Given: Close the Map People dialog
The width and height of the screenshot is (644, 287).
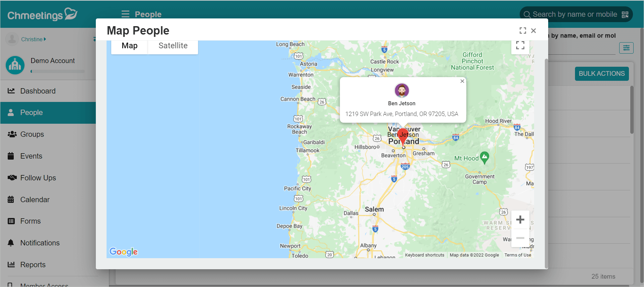Looking at the screenshot, I should (x=534, y=31).
